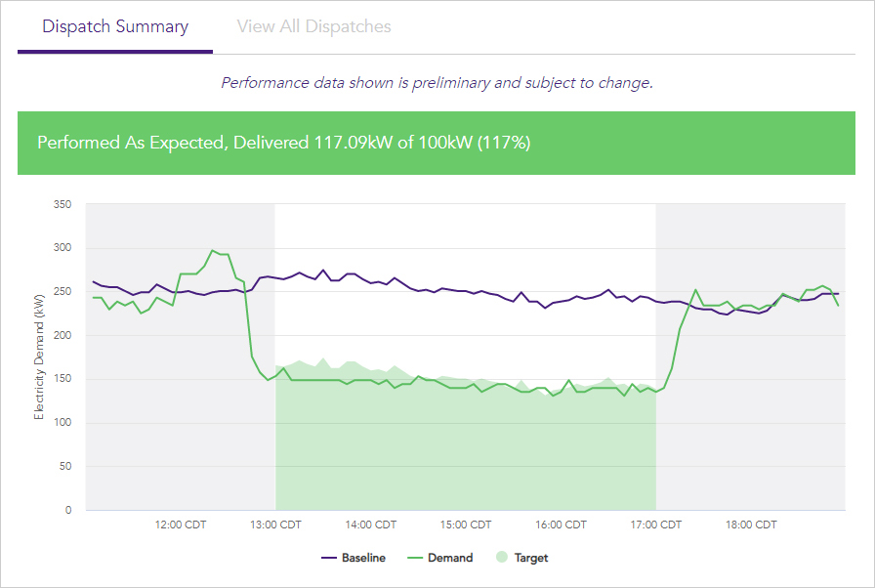This screenshot has width=875, height=588.
Task: Click the green Performed As Expected banner
Action: tap(437, 143)
